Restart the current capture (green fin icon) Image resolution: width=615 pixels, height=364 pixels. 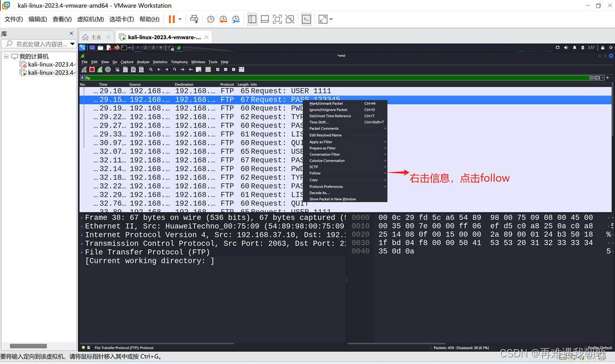tap(100, 69)
